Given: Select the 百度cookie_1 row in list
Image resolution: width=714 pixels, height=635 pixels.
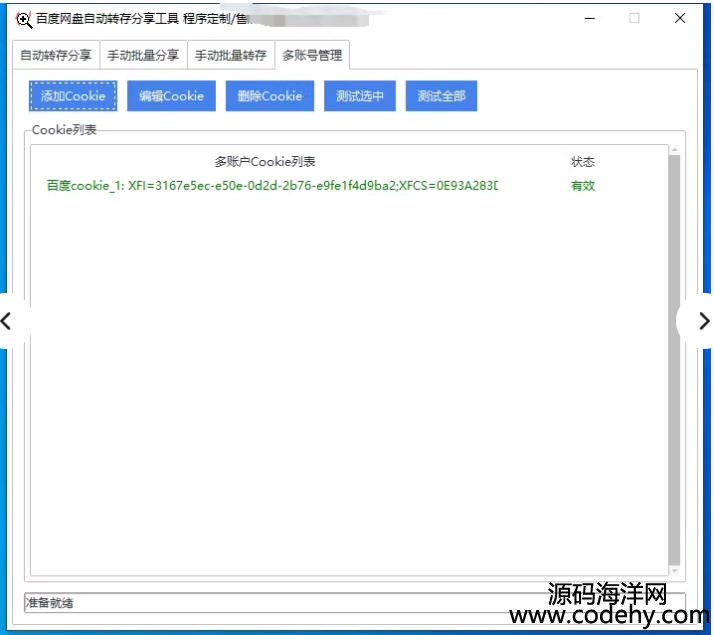Looking at the screenshot, I should (272, 185).
